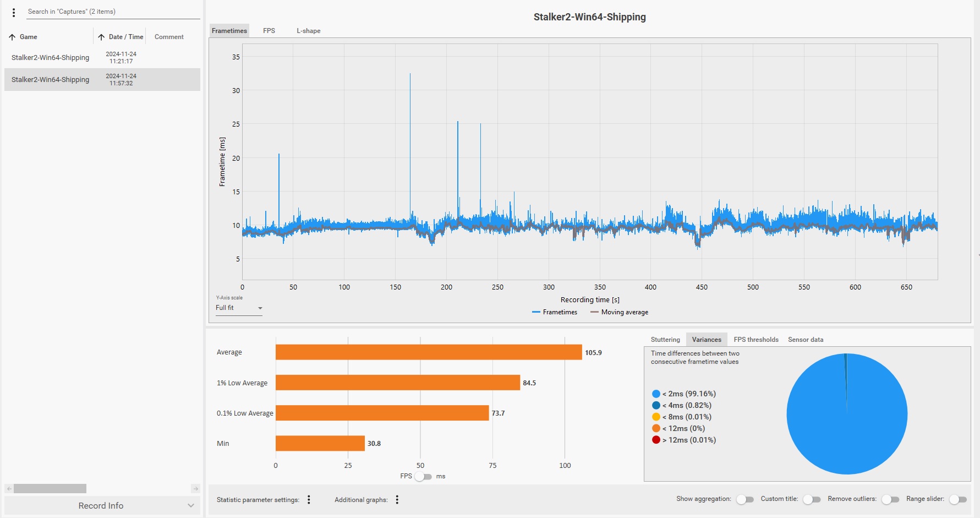
Task: Switch to the FPS graph tab
Action: click(x=269, y=31)
